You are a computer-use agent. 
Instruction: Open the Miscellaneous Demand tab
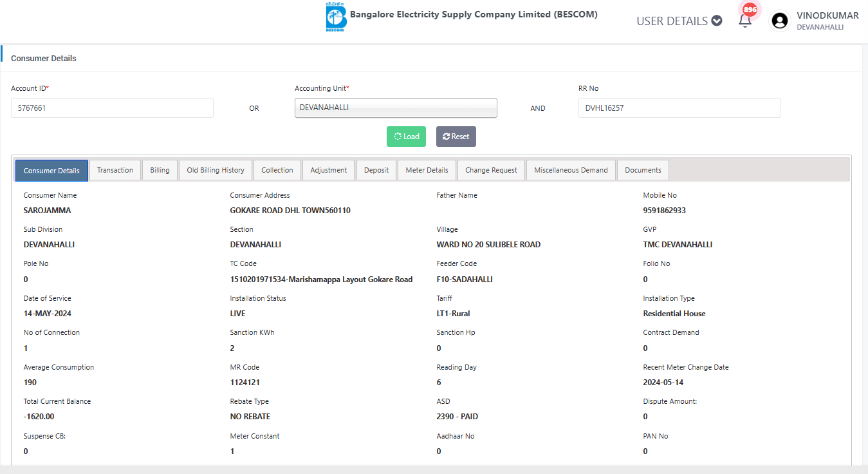pyautogui.click(x=571, y=170)
